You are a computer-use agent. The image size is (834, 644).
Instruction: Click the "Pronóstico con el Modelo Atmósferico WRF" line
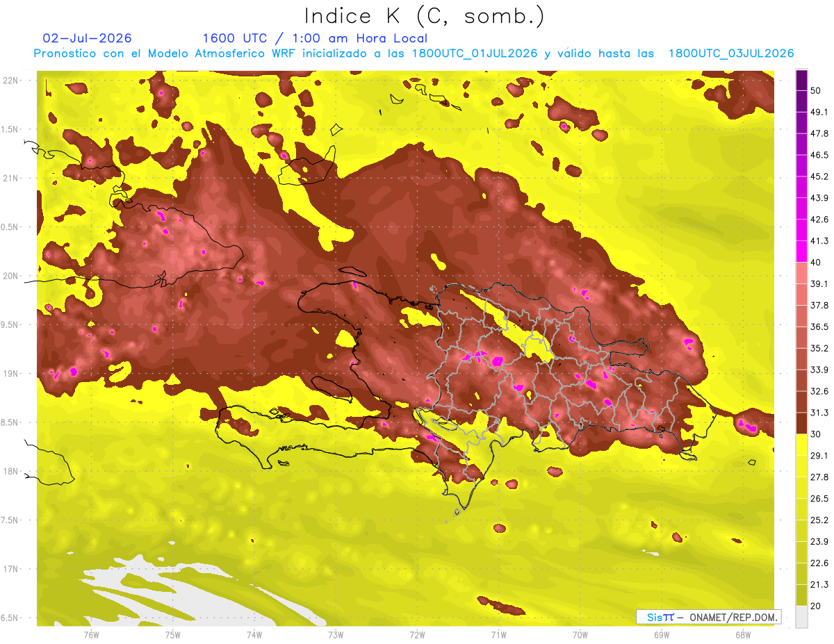(414, 53)
